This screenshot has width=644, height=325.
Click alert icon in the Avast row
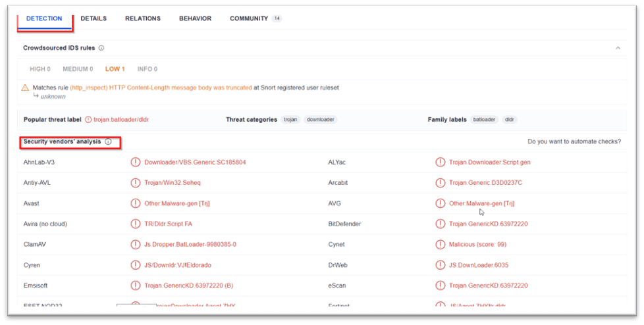[135, 203]
